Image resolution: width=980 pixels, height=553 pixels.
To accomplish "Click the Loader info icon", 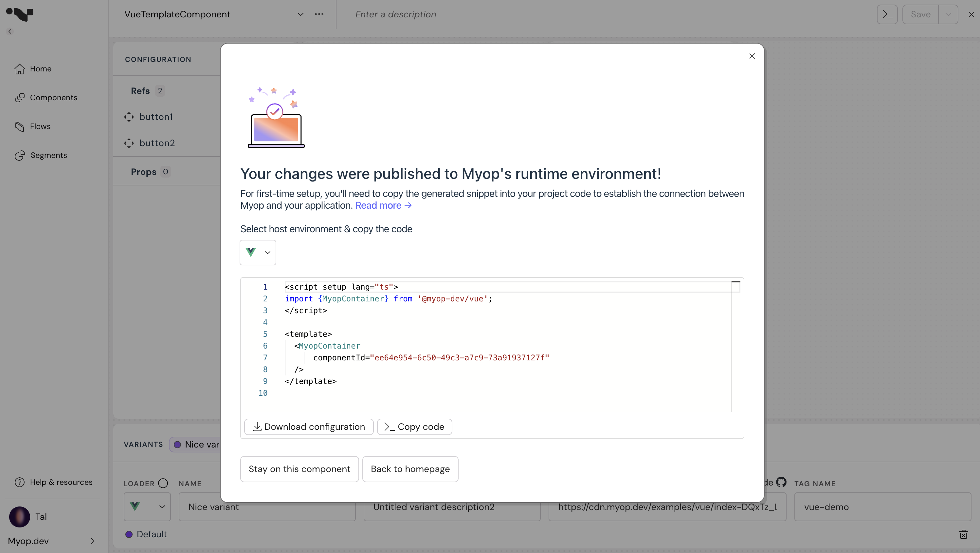I will click(x=163, y=483).
